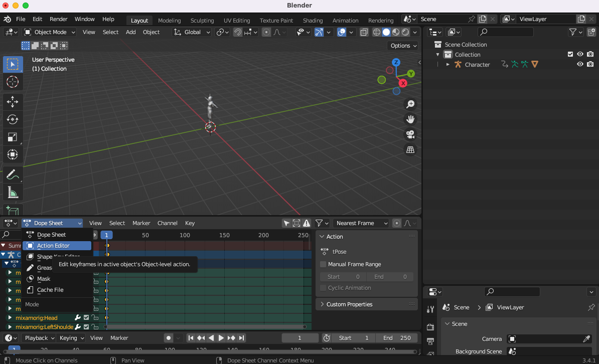The height and width of the screenshot is (364, 599).
Task: Select wireframe viewport shading mode
Action: [377, 32]
